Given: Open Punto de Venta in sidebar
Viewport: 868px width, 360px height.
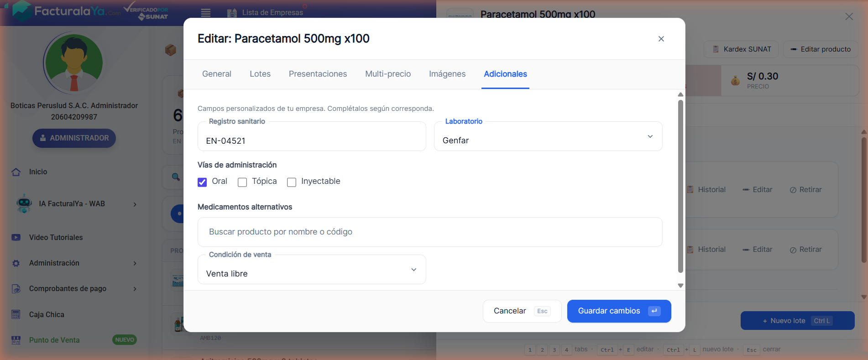Looking at the screenshot, I should [54, 340].
